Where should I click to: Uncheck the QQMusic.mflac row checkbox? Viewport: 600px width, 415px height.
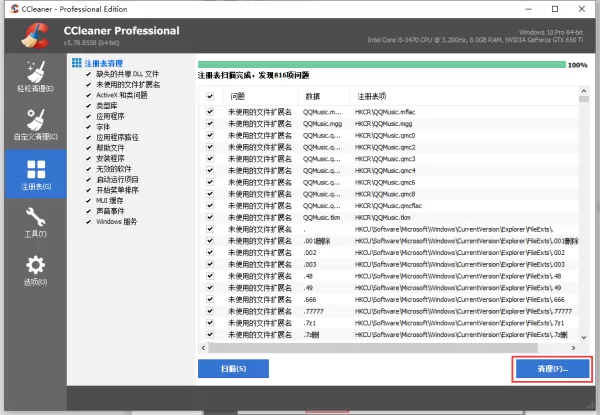(x=210, y=112)
